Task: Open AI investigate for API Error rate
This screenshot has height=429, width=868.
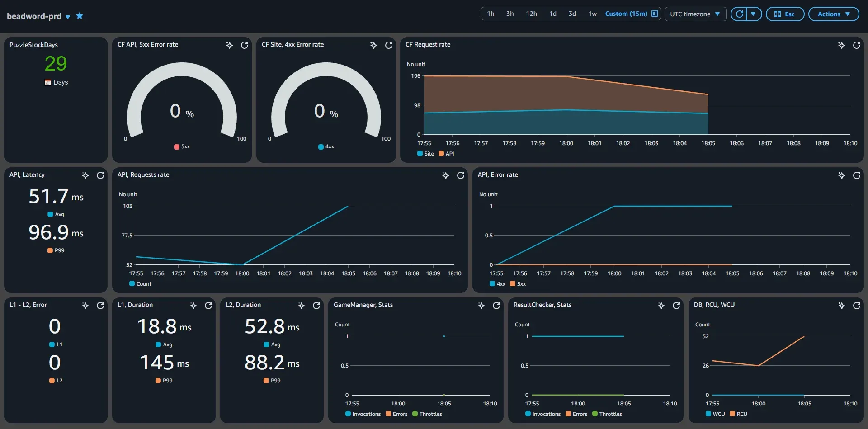Action: 841,175
